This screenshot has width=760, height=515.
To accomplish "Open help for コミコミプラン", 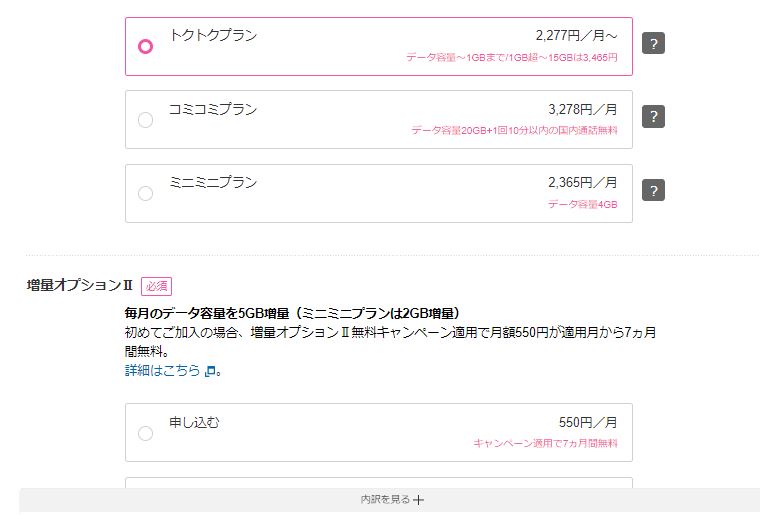I will point(653,117).
